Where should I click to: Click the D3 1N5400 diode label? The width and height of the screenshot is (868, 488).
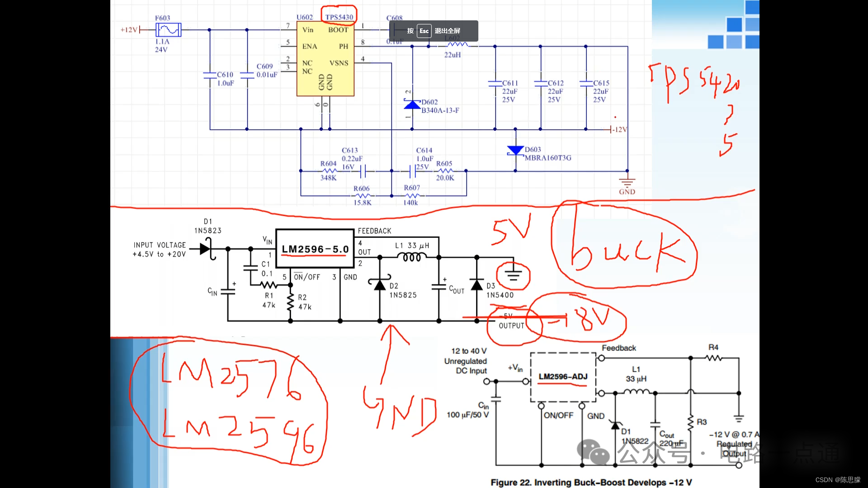[500, 290]
